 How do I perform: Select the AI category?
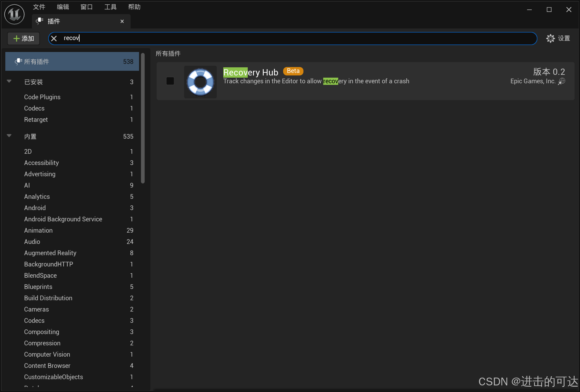pyautogui.click(x=72, y=185)
